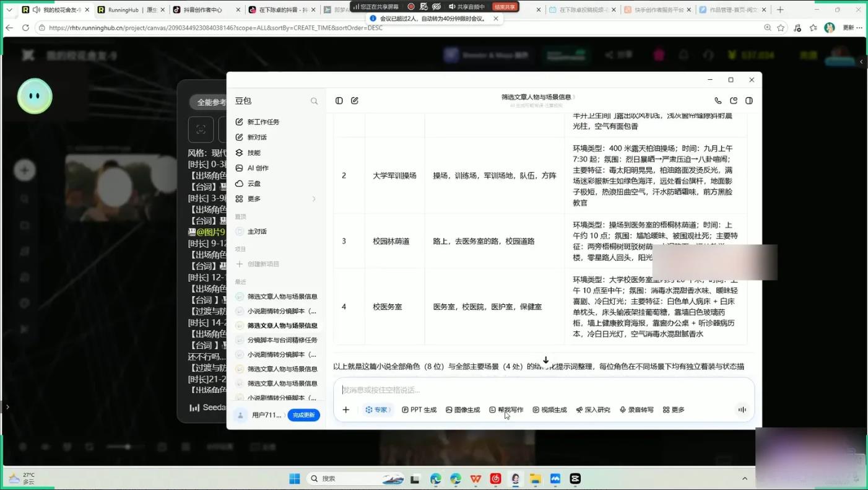Image resolution: width=868 pixels, height=490 pixels.
Task: Select the 帮我写作 tool
Action: tap(506, 409)
